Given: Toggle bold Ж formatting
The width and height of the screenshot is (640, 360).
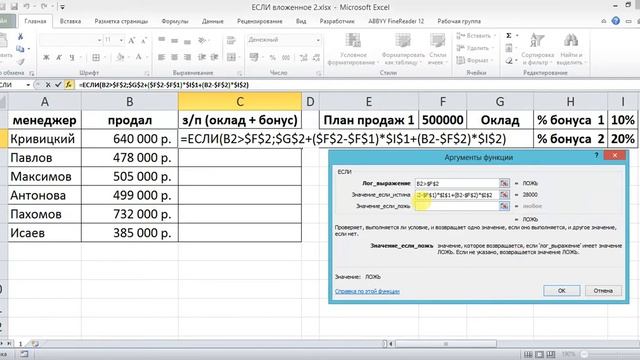Looking at the screenshot, I should 46,58.
